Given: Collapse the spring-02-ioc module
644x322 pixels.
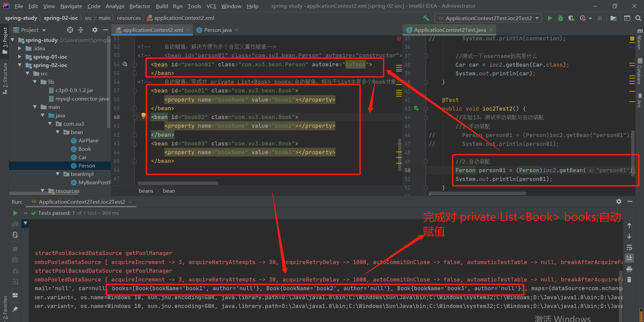Looking at the screenshot, I should pos(20,65).
